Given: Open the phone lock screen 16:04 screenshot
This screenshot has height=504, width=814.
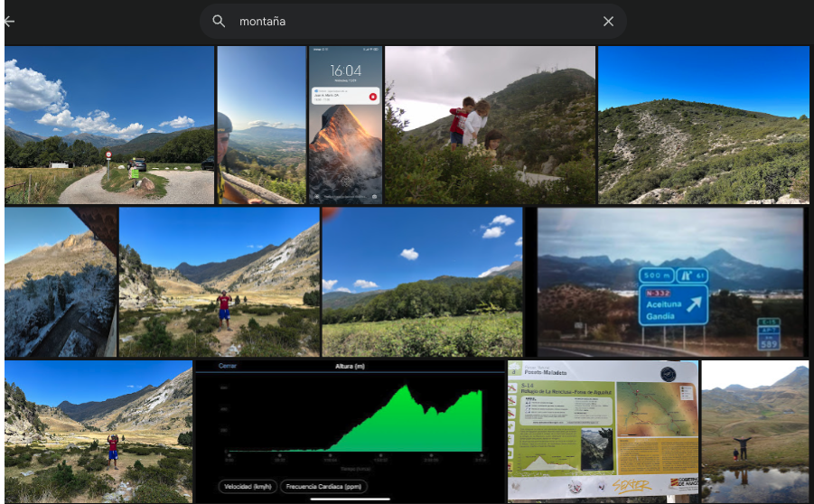Looking at the screenshot, I should click(x=346, y=125).
